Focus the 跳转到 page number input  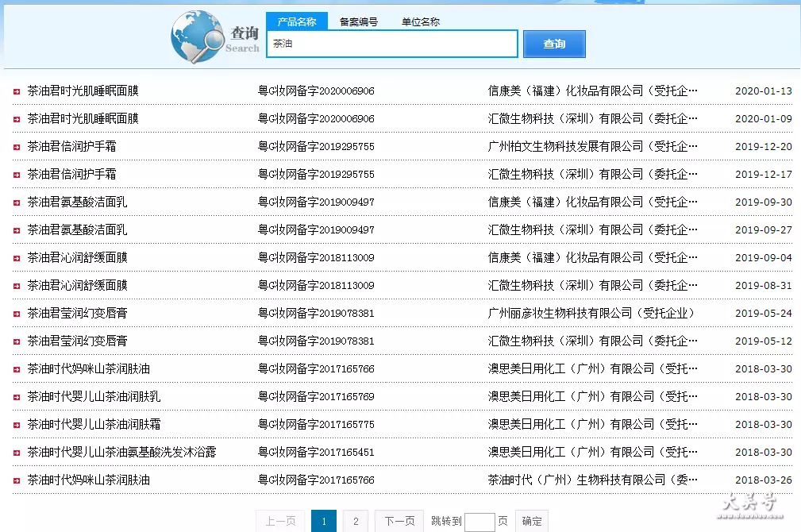coord(479,522)
